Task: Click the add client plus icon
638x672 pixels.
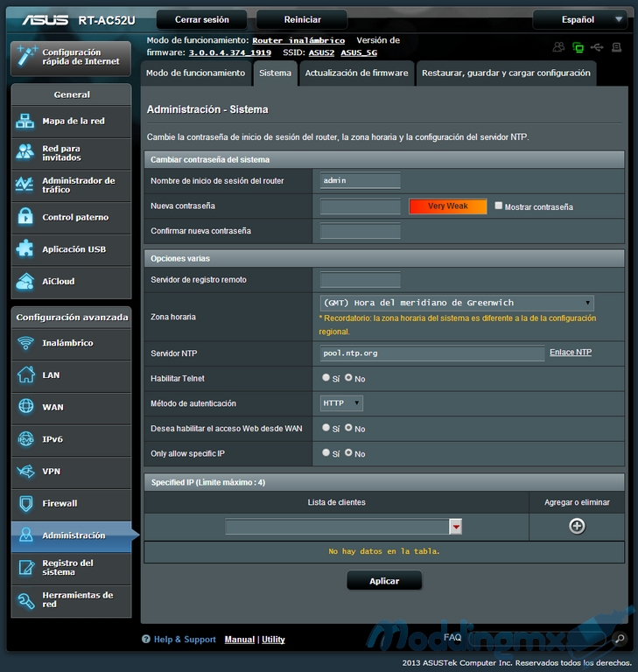Action: (x=577, y=526)
